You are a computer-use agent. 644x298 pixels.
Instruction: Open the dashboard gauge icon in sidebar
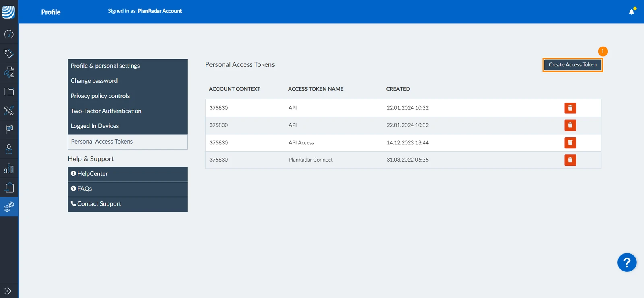(9, 34)
